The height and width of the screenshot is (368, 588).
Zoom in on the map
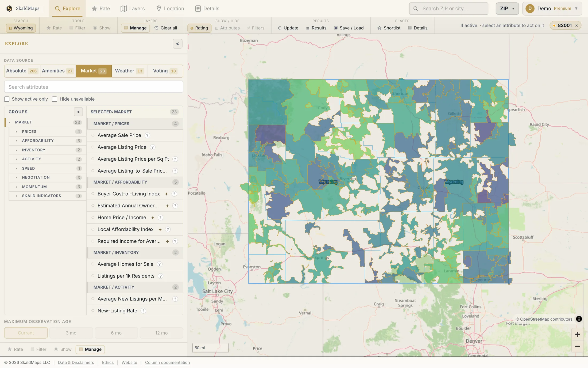coord(577,334)
